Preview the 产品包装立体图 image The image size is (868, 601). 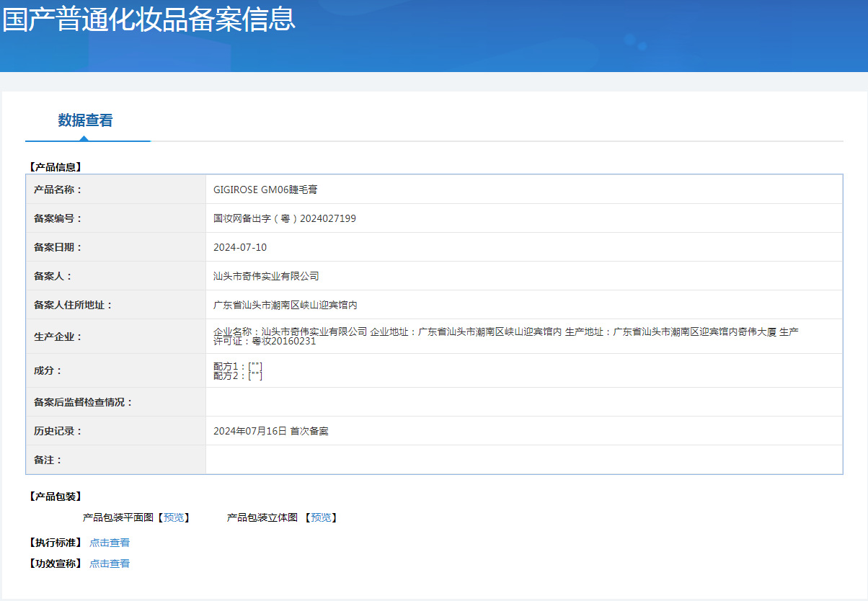click(321, 517)
